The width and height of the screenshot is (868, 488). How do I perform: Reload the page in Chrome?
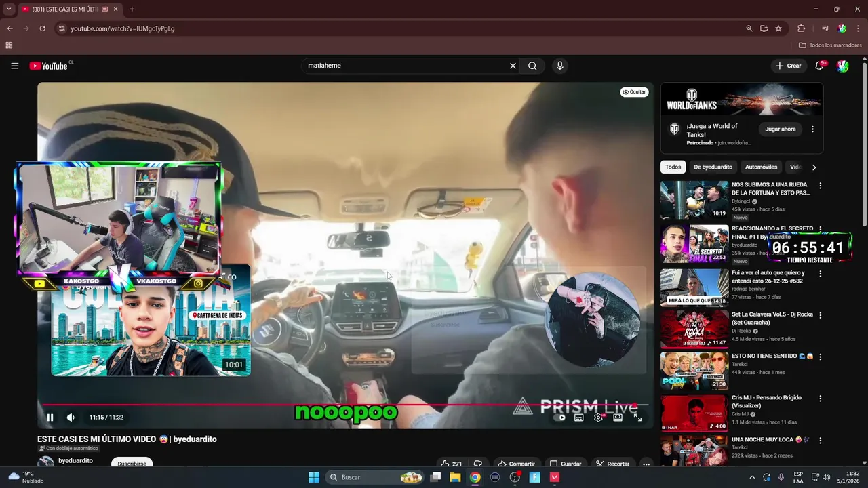pos(42,28)
